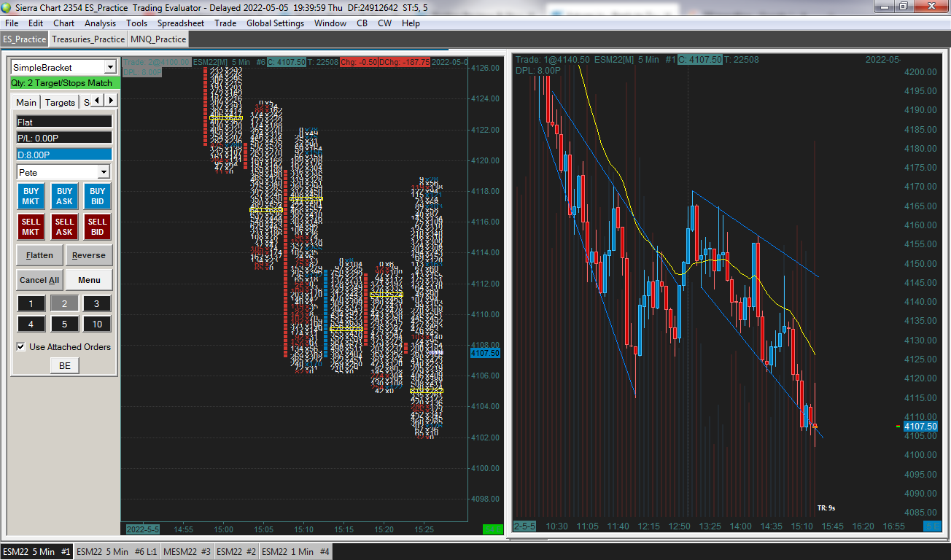The width and height of the screenshot is (951, 560).
Task: Click the 4107.50 price label on candlestick chart
Action: (920, 427)
